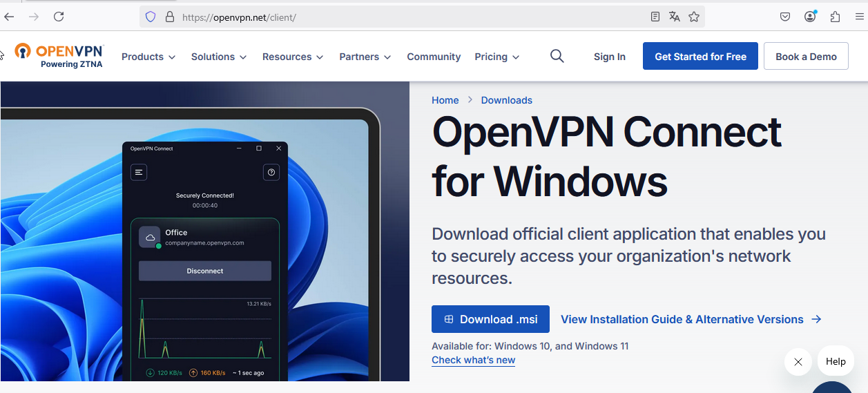
Task: Bookmark this page with star icon
Action: point(694,17)
